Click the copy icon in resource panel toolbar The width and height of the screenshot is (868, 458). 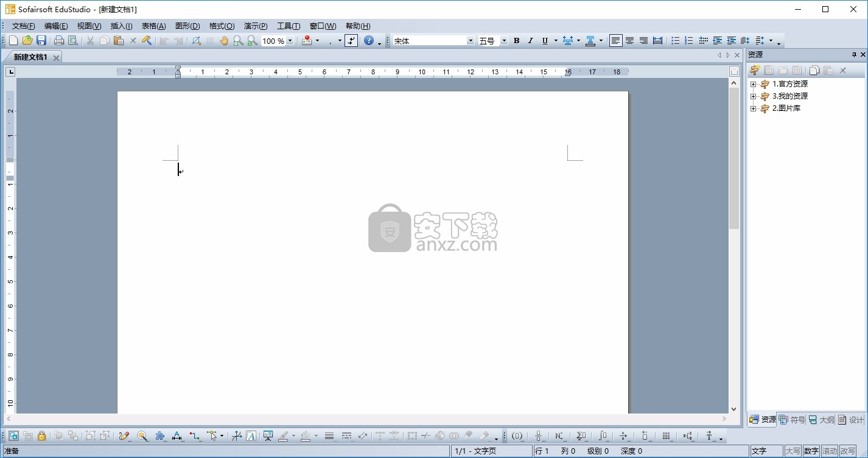[x=814, y=71]
